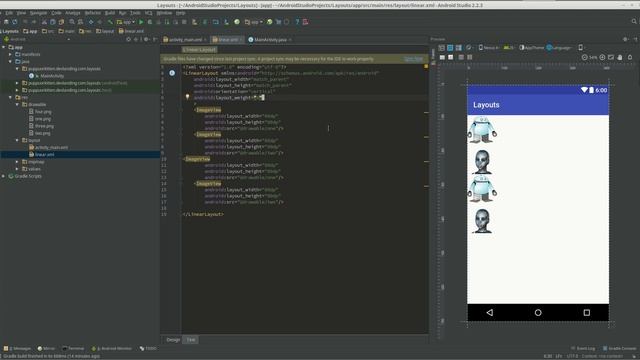Expand the values folder
Screen dimensions: 640x360
click(x=18, y=169)
